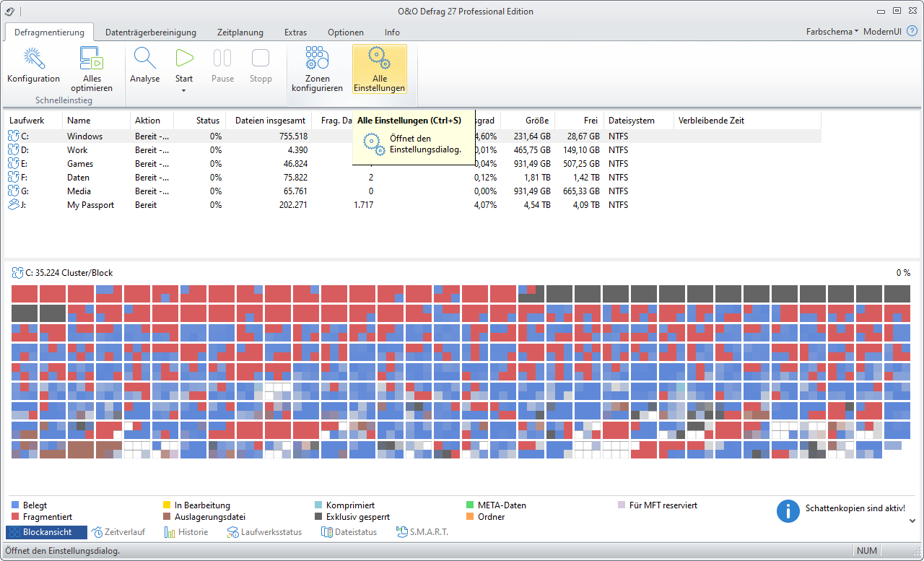Click the In Bearbeitung yellow swatch

click(x=167, y=505)
